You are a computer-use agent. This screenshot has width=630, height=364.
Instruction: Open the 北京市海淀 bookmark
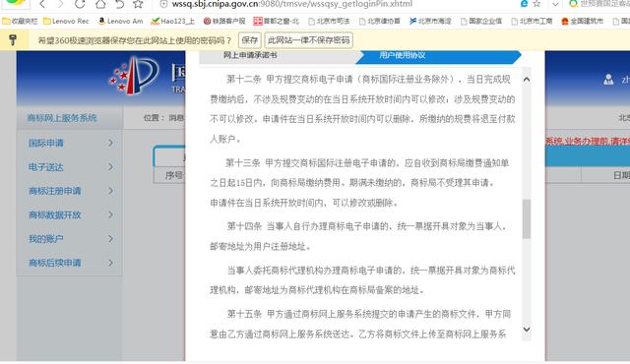(430, 21)
